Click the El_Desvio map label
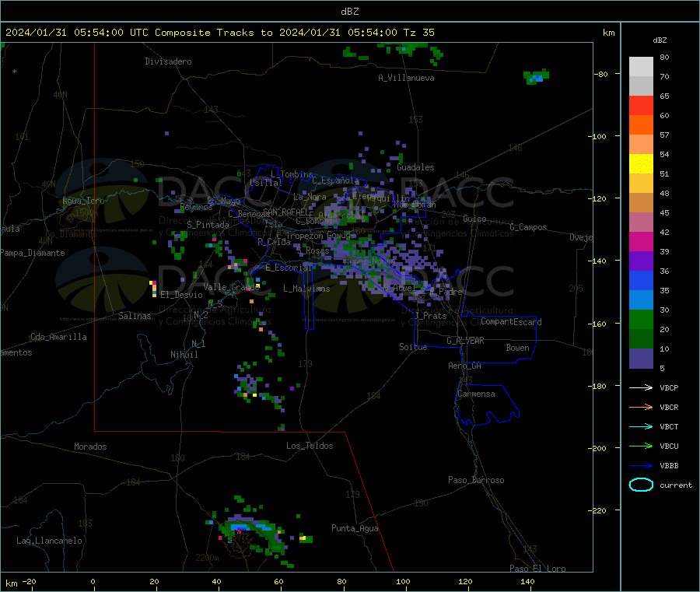The width and height of the screenshot is (700, 592). 182,295
